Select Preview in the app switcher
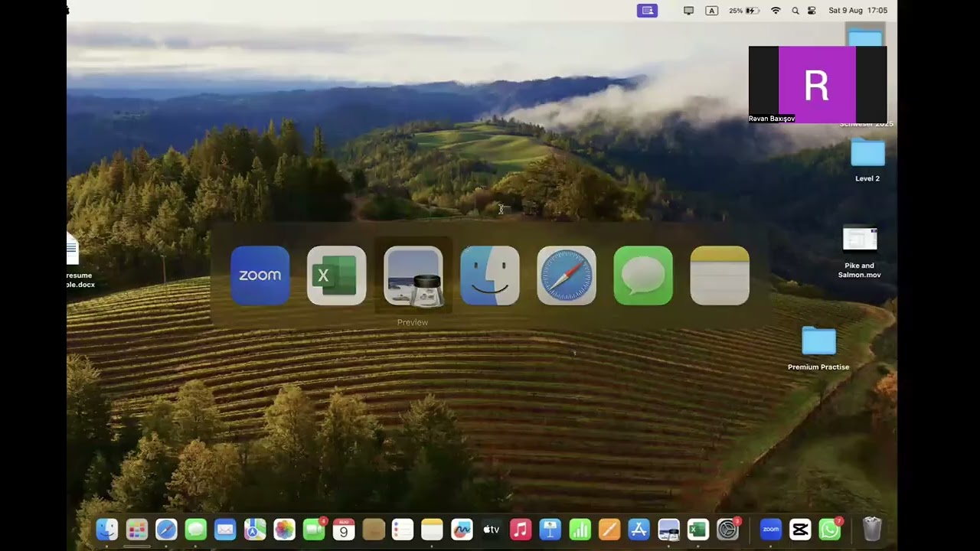Image resolution: width=980 pixels, height=551 pixels. point(413,275)
